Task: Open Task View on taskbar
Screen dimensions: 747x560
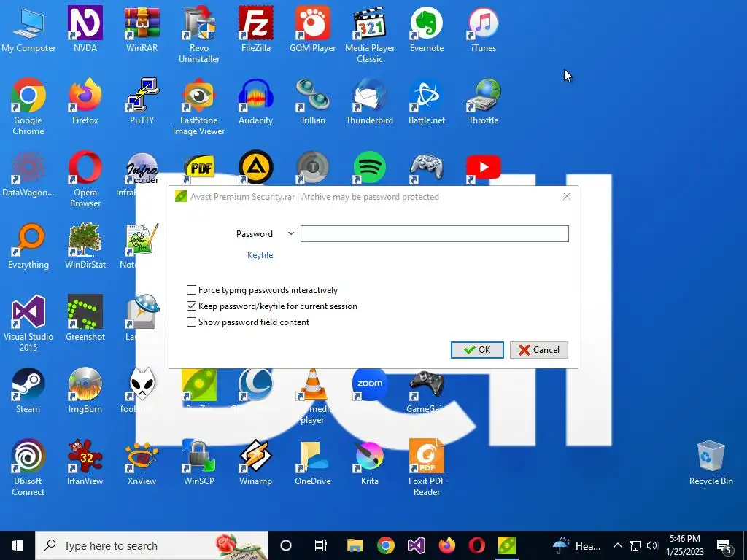Action: (321, 545)
